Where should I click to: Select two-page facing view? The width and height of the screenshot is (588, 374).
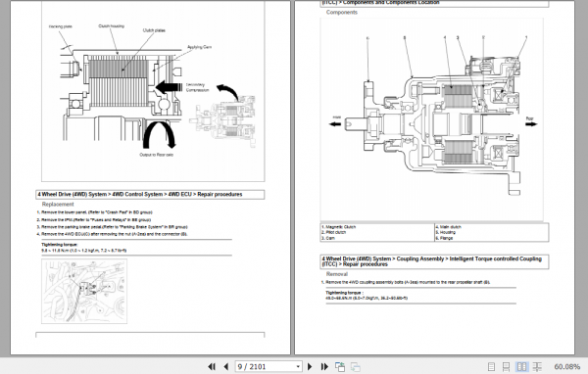(x=521, y=366)
